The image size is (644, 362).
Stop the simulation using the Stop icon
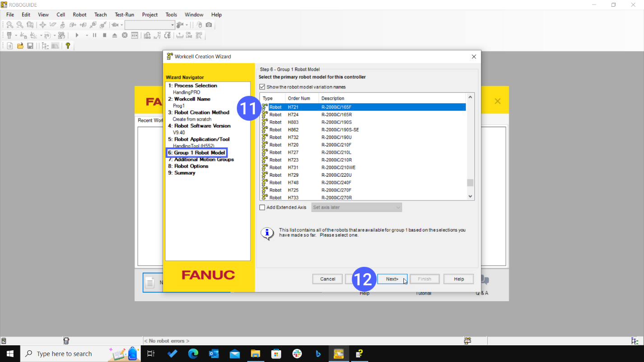click(x=104, y=35)
